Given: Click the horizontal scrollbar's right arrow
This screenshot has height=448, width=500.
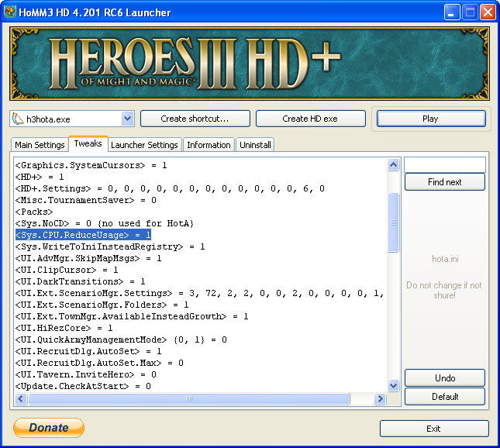Looking at the screenshot, I should (380, 398).
